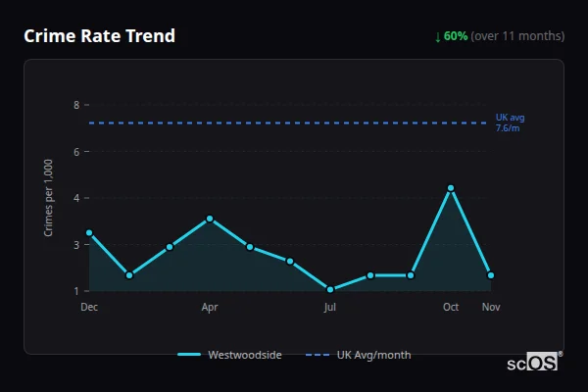
Task: Click the 'Oct' x-axis label
Action: (451, 307)
